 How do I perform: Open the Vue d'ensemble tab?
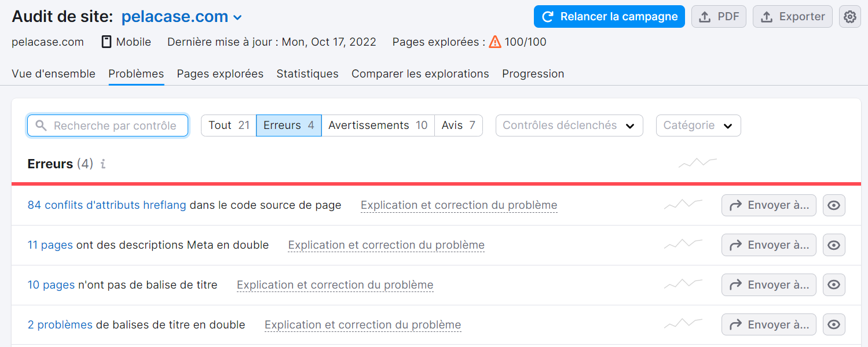(53, 73)
